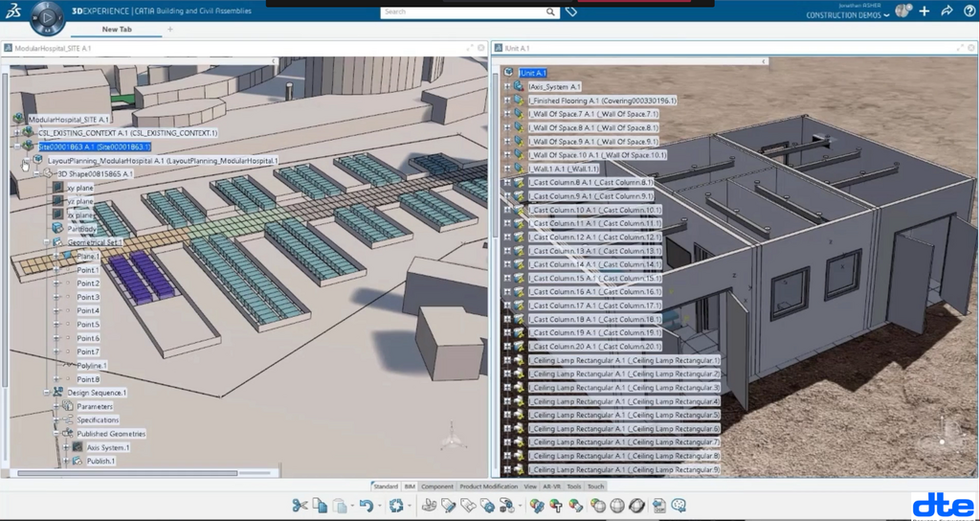Click the stamp icon after Update
980x521 pixels.
click(429, 506)
